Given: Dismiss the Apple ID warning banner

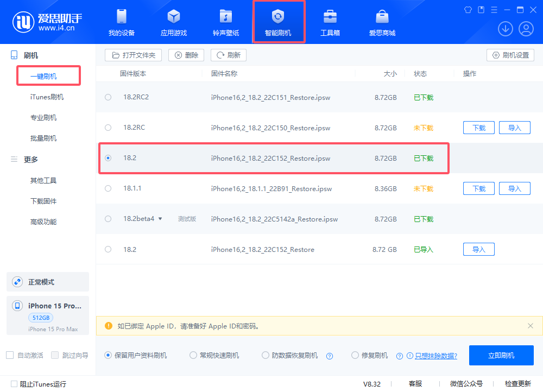Looking at the screenshot, I should click(x=530, y=326).
